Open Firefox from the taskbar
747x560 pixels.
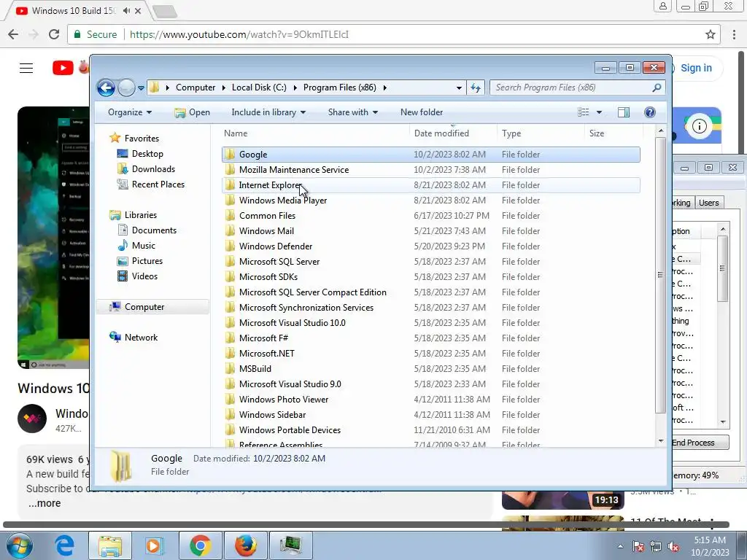pos(245,545)
